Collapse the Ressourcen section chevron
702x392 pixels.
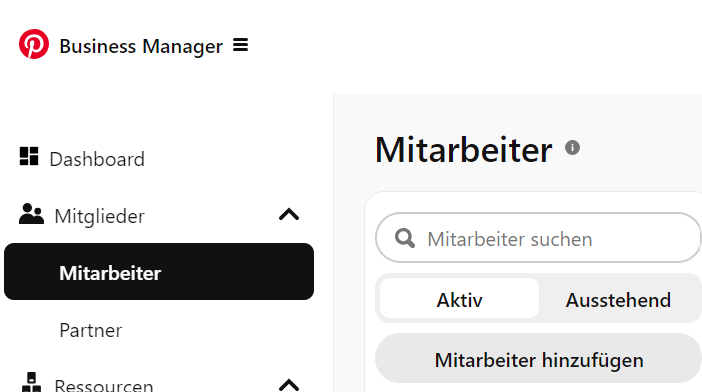point(289,385)
